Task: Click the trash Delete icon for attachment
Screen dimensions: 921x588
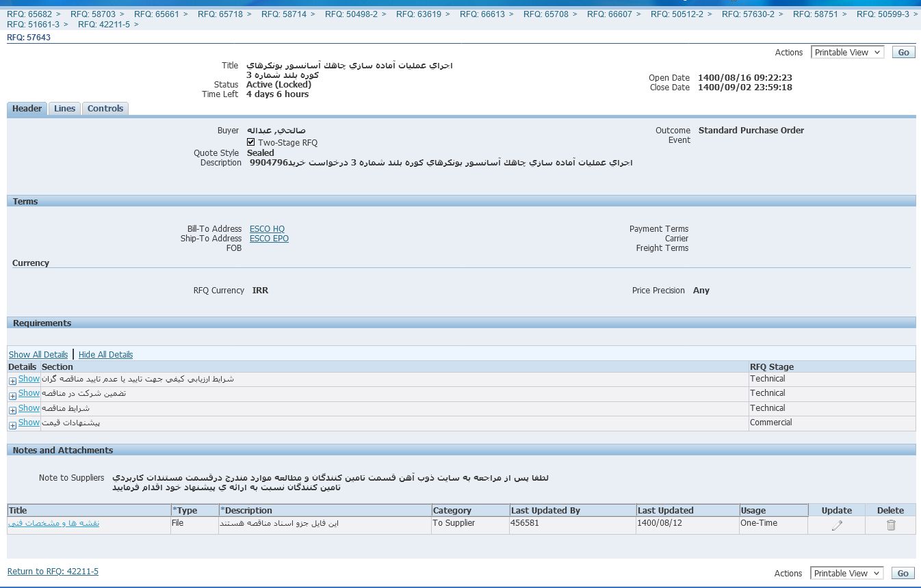Action: (x=890, y=525)
